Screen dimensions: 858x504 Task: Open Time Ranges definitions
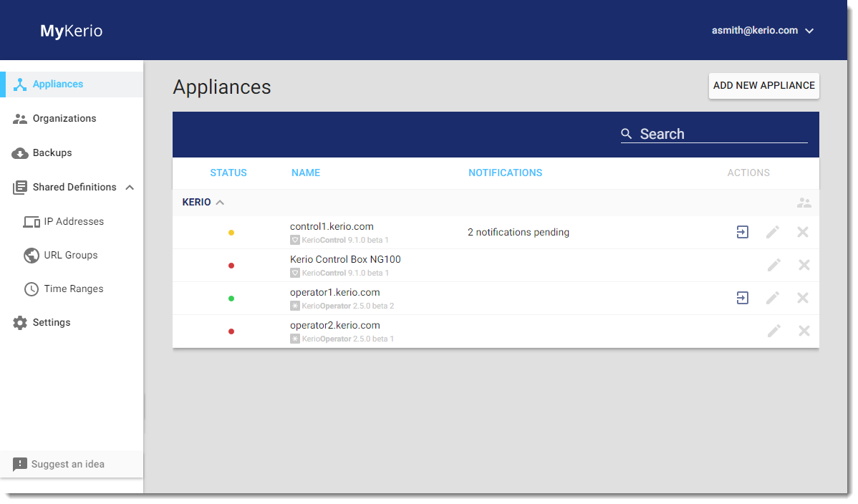(x=73, y=289)
